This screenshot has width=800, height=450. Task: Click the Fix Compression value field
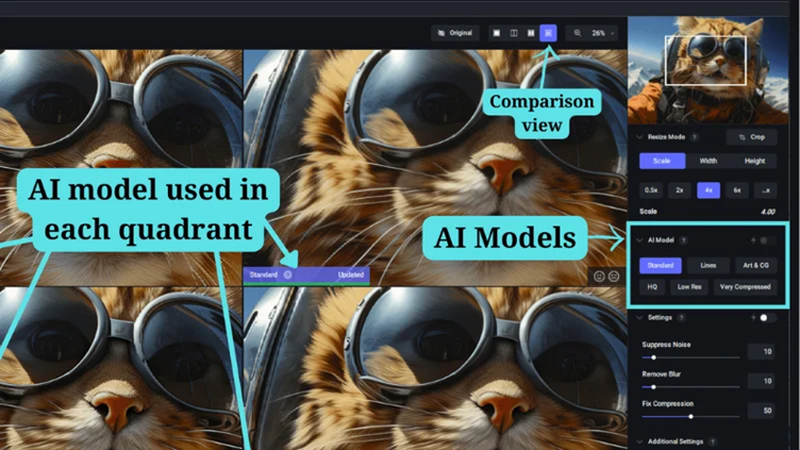761,411
